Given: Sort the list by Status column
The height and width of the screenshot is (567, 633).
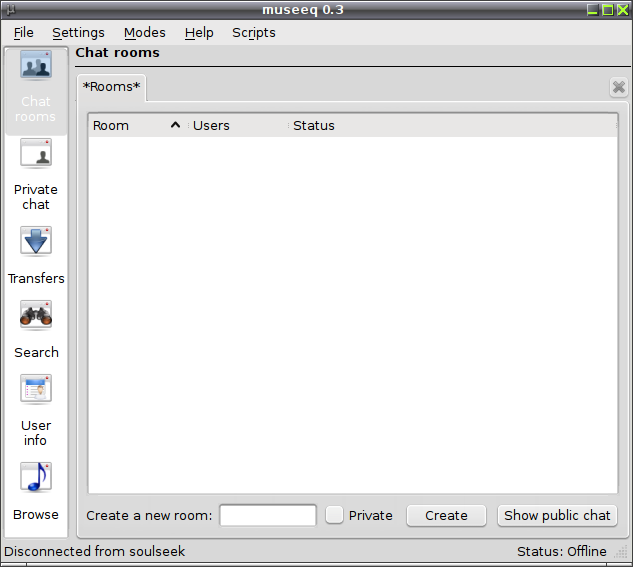Looking at the screenshot, I should coord(453,126).
